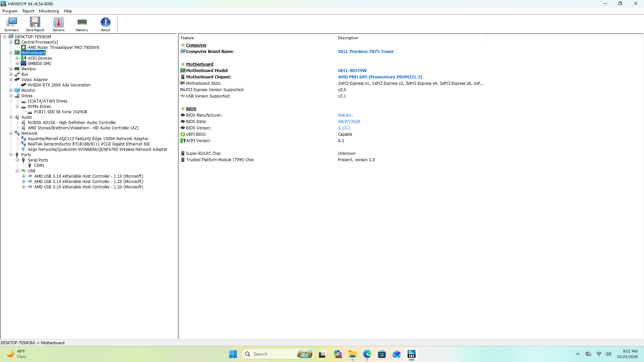
Task: Click AMD PRO 695 chipset value
Action: coord(380,77)
